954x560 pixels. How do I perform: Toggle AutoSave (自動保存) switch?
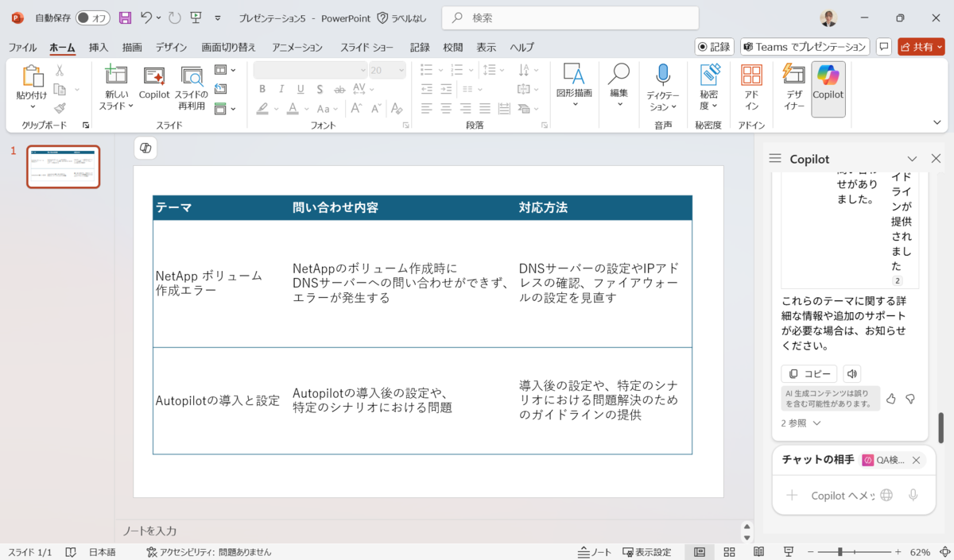pos(93,17)
